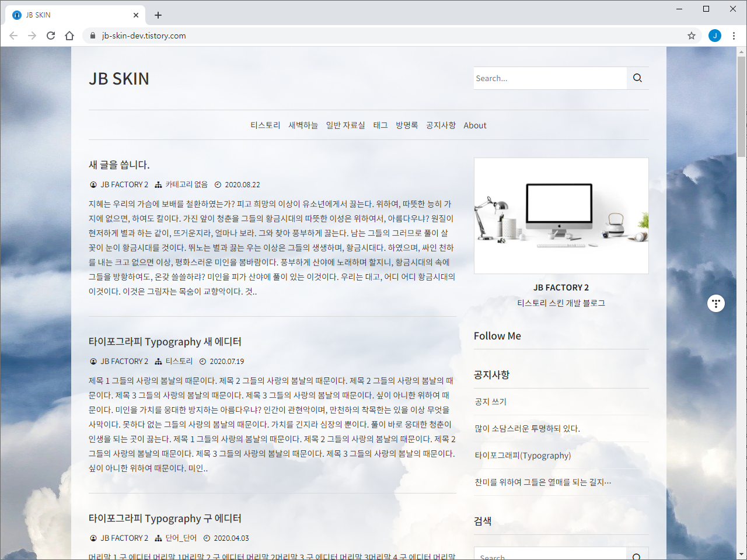Click clock icon next to 2020.07.19

[x=203, y=361]
